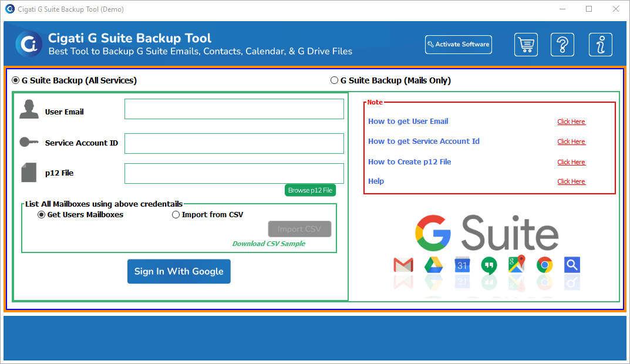Maximize the Cigati window
This screenshot has width=630, height=364.
[x=589, y=9]
